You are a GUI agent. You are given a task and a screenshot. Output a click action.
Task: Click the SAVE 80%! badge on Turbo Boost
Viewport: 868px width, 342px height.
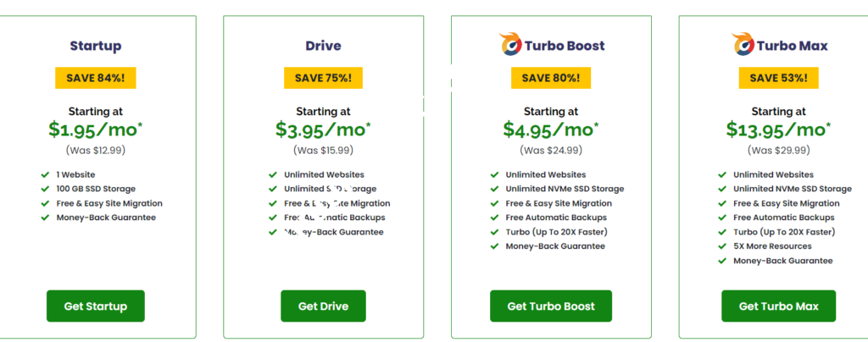[x=550, y=78]
